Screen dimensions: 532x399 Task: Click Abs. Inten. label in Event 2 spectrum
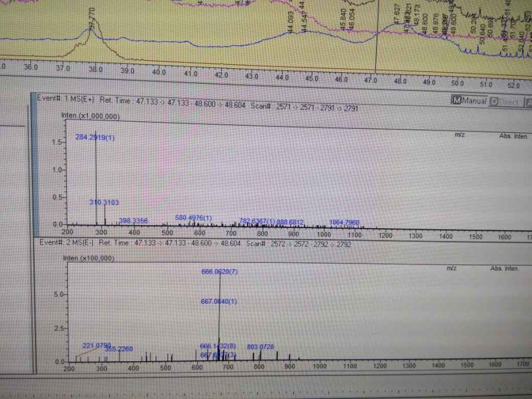click(x=504, y=268)
